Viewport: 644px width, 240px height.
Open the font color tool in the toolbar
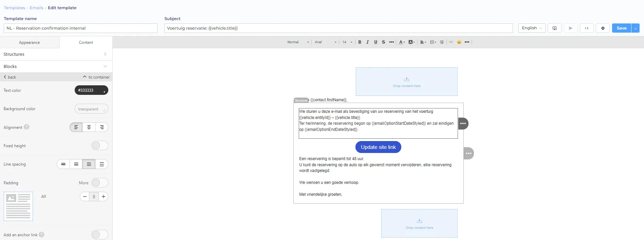point(402,42)
